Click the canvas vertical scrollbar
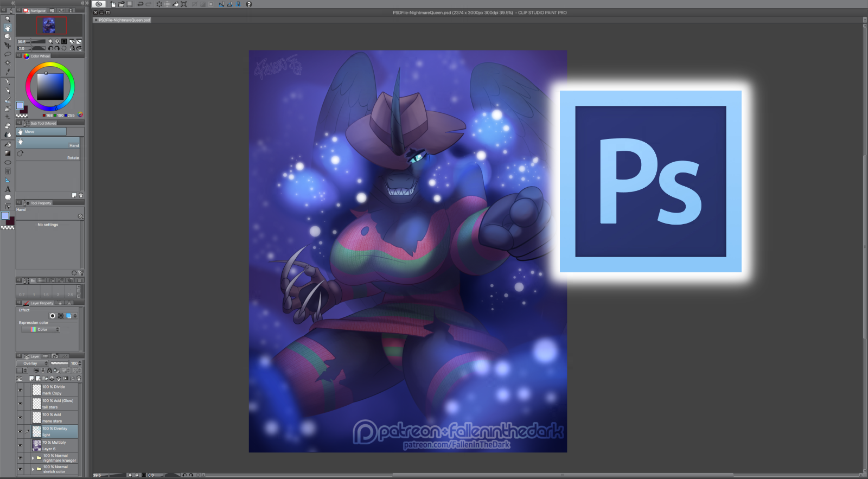The height and width of the screenshot is (479, 868). tap(865, 247)
